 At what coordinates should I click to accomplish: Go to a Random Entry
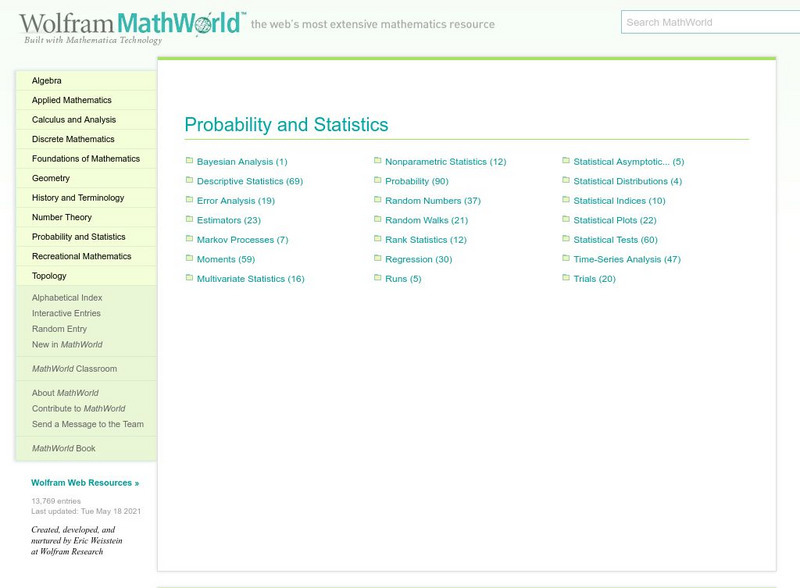(59, 329)
